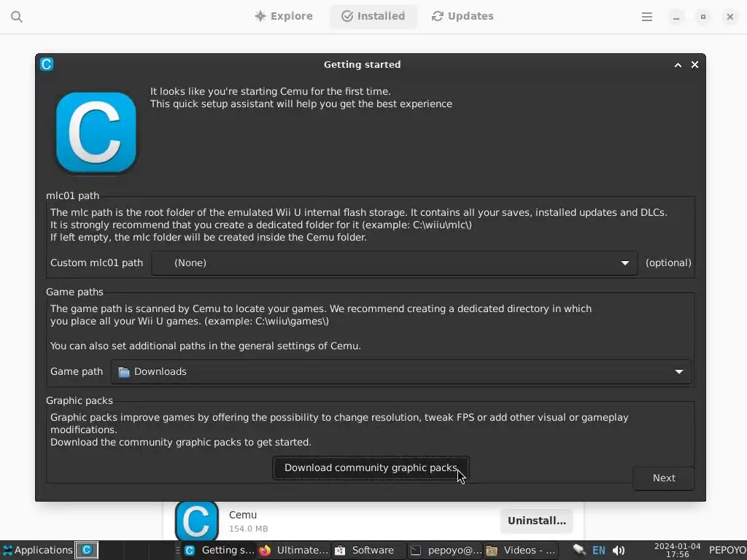Screen dimensions: 747x560
Task: Click the 'Graphic packs' group heading
Action: (79, 400)
